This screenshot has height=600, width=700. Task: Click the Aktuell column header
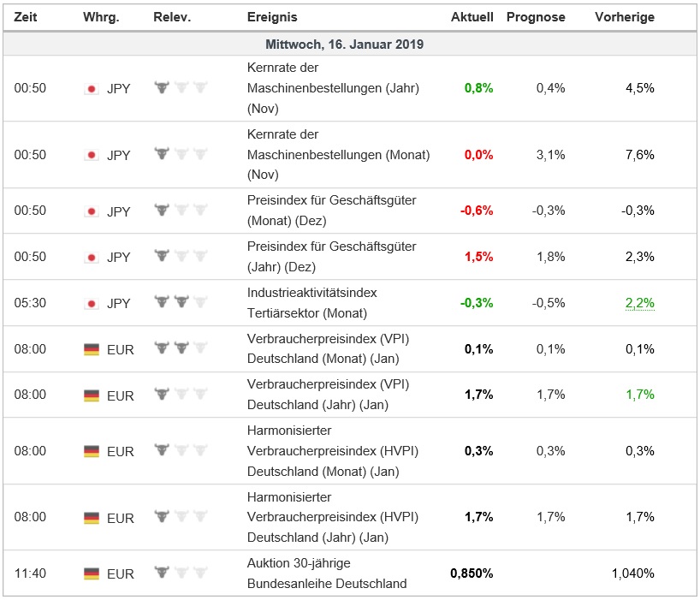[x=472, y=17]
